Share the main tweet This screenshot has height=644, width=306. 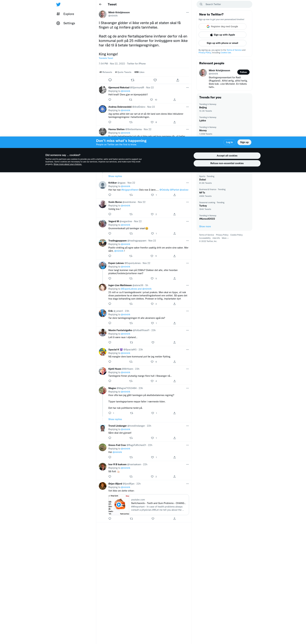point(178,80)
